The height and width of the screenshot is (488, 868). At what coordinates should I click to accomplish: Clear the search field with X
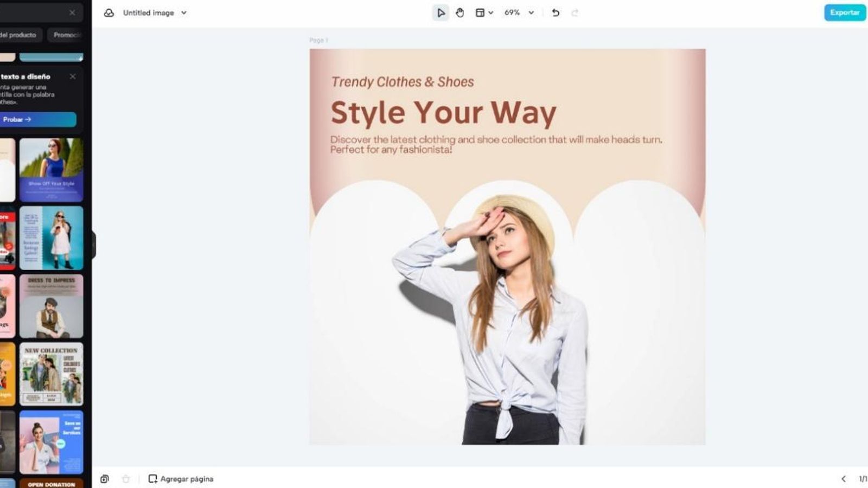click(x=72, y=12)
